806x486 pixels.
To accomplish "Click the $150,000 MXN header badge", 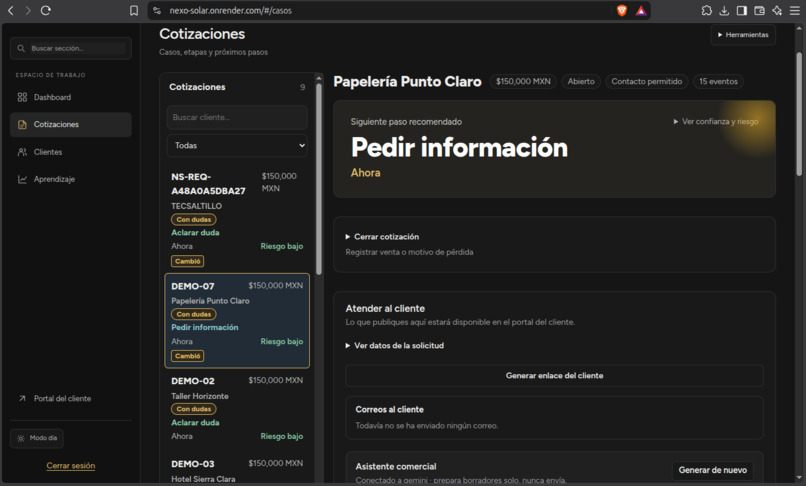I will coord(523,81).
